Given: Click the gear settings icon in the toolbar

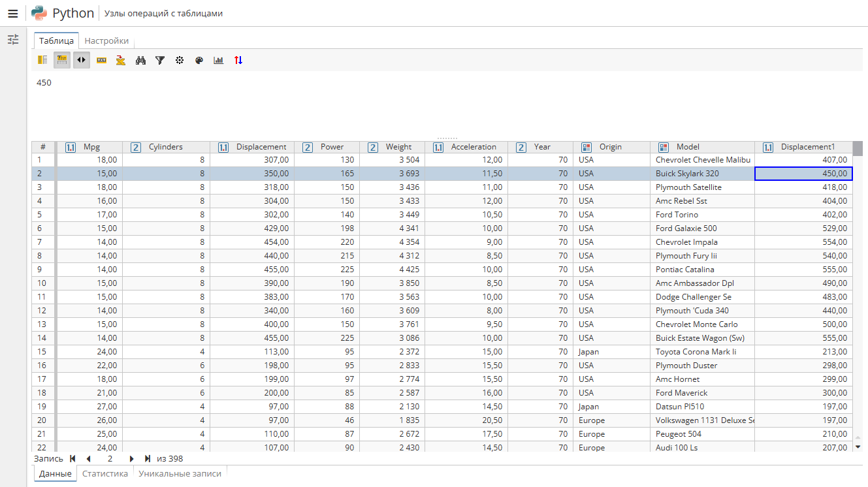Looking at the screenshot, I should point(180,60).
